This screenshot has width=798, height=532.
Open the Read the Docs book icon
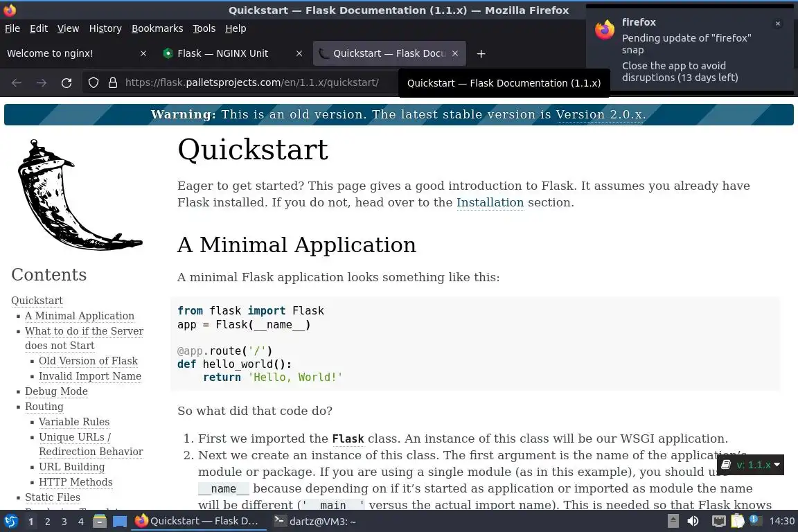click(x=726, y=464)
